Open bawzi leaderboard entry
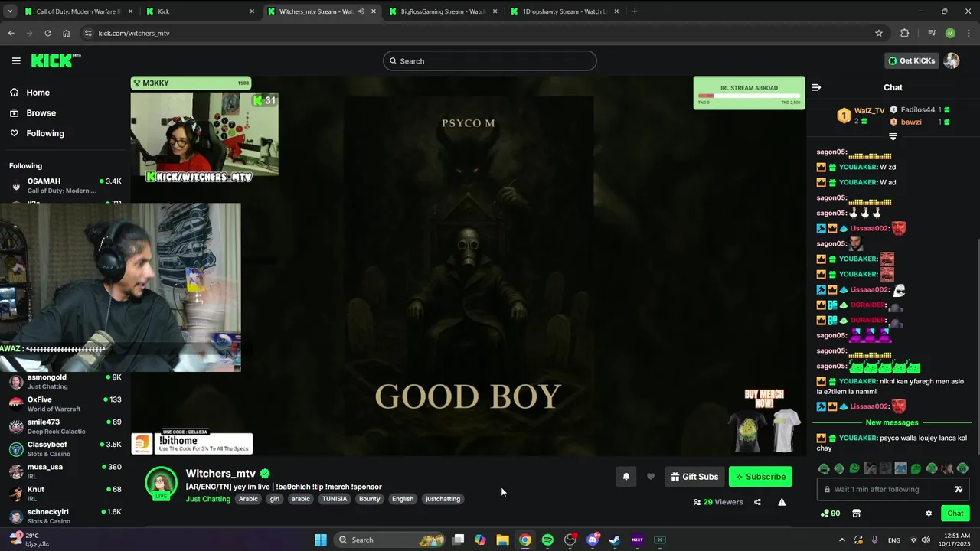The height and width of the screenshot is (551, 980). pyautogui.click(x=920, y=122)
